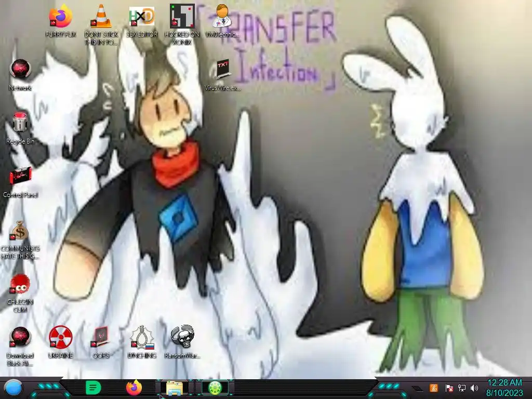The height and width of the screenshot is (399, 532).
Task: Show hidden tray icons arrow
Action: tap(418, 389)
